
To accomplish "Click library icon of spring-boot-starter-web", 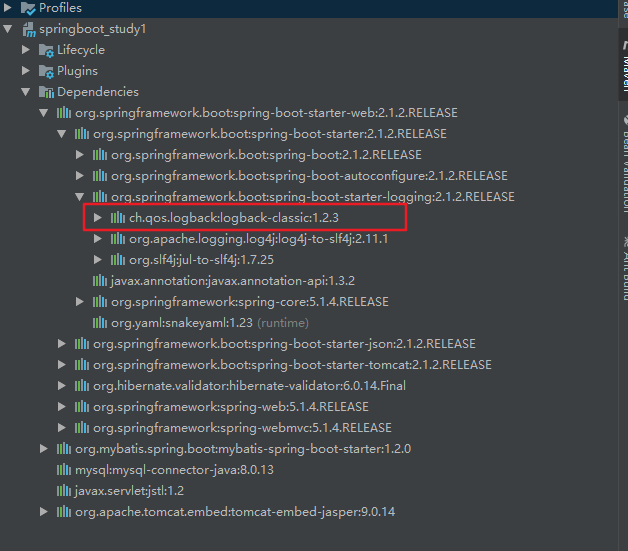I will (64, 113).
